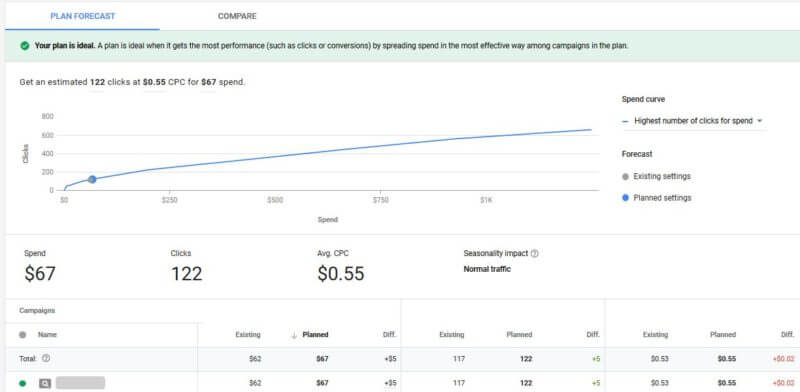
Task: Switch to the Plan Forecast tab
Action: tap(83, 16)
